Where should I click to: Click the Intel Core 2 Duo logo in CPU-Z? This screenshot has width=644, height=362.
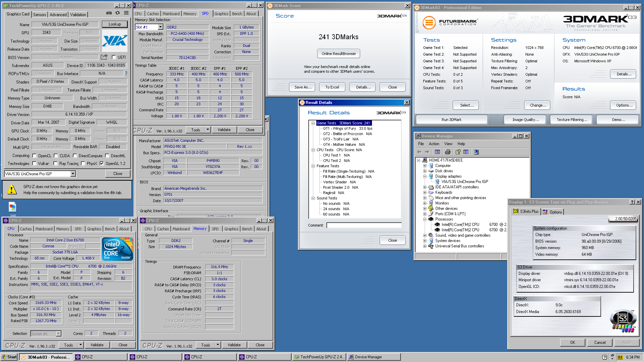tap(117, 249)
